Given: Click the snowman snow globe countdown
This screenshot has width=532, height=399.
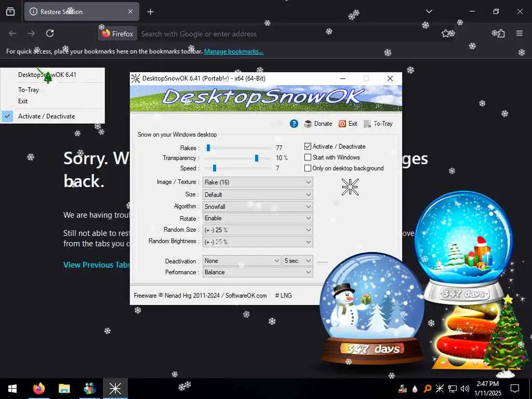Looking at the screenshot, I should tap(372, 309).
